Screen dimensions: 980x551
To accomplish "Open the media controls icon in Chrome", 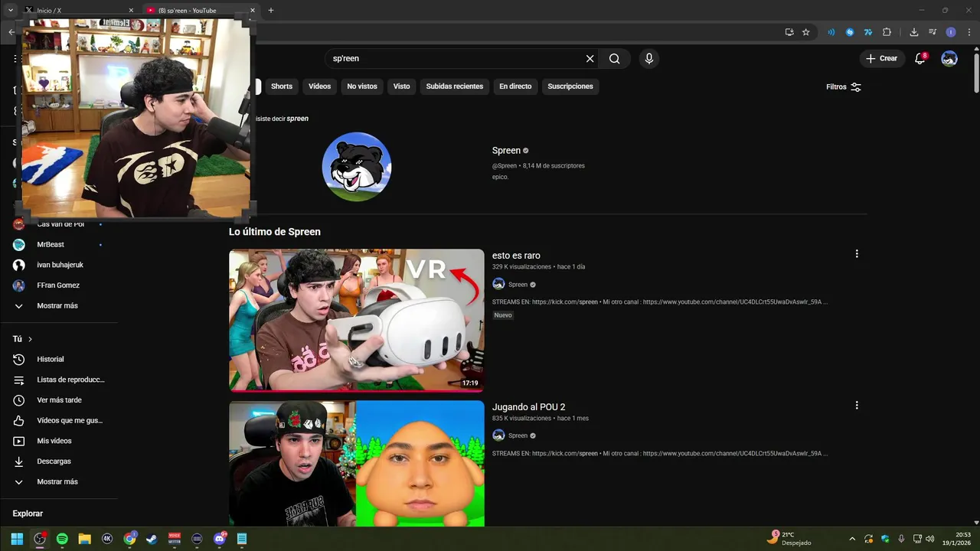I will 933,32.
